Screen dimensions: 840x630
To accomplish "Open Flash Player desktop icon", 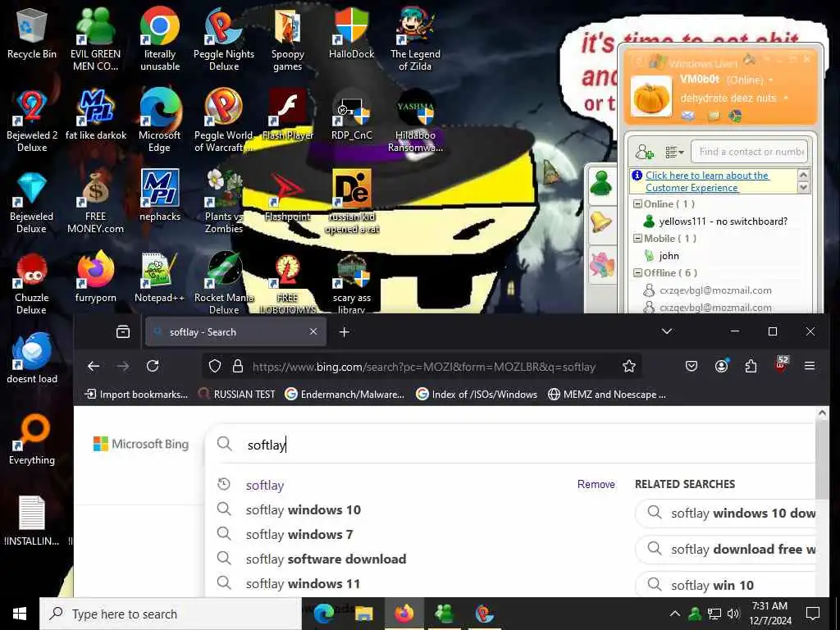I will pyautogui.click(x=288, y=115).
